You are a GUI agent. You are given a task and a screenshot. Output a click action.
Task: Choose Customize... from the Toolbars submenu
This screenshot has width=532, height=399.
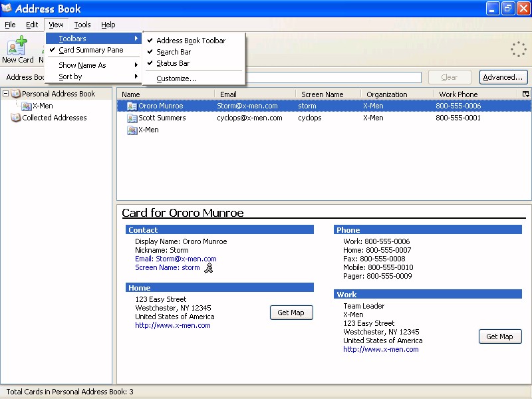176,78
